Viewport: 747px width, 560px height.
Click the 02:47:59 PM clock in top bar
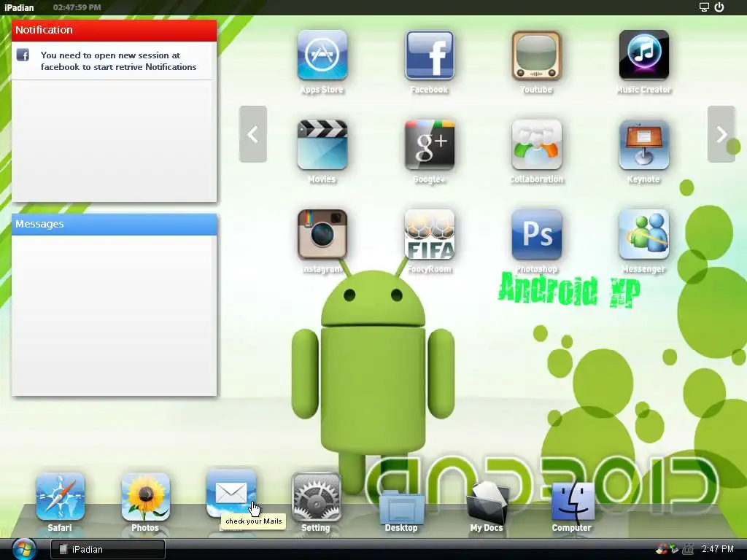pos(77,7)
